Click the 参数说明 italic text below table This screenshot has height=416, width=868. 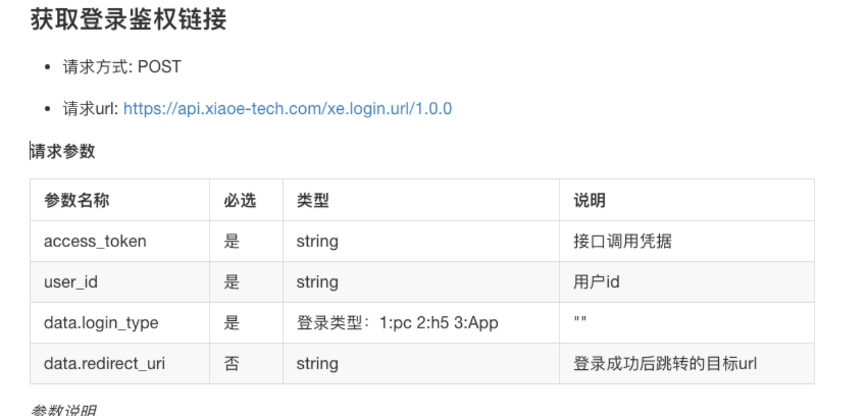(63, 410)
